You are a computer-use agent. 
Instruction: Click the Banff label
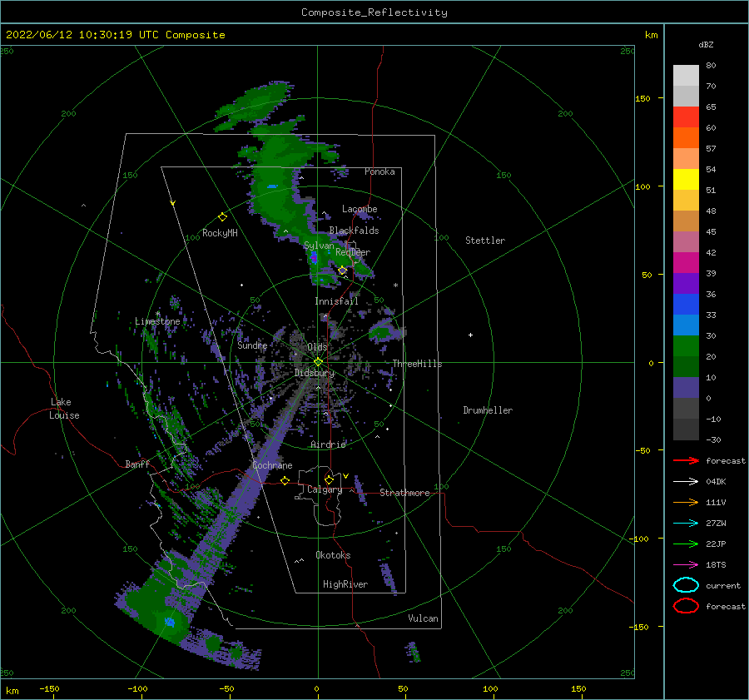[137, 464]
